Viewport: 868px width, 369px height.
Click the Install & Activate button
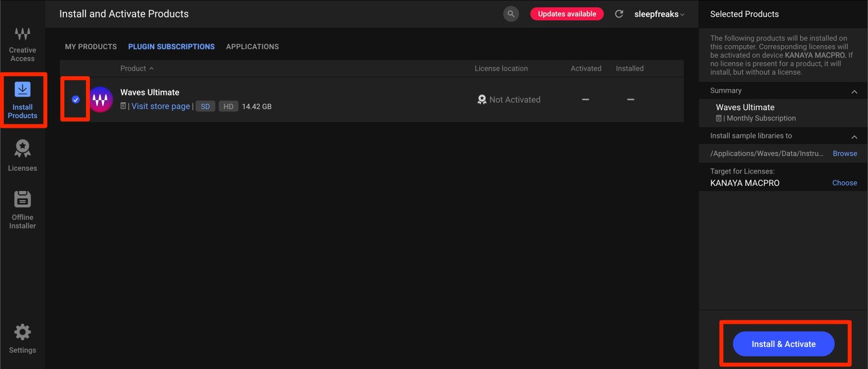(x=783, y=344)
